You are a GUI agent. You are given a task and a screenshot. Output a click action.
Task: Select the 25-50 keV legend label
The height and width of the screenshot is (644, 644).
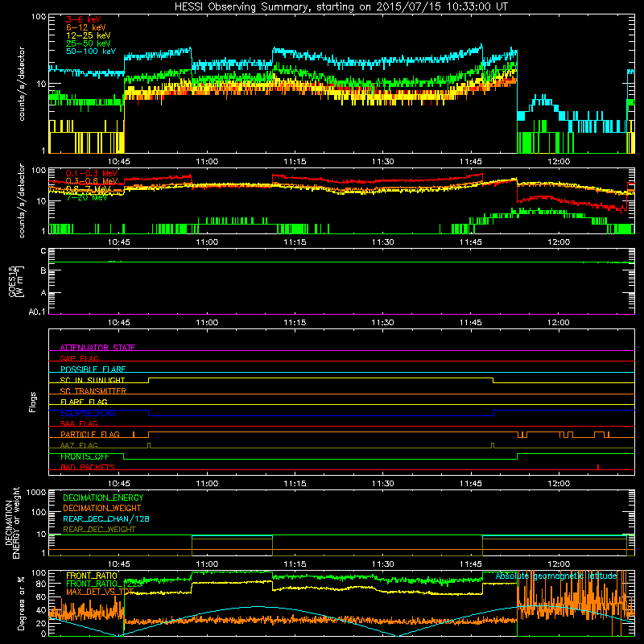click(x=89, y=43)
